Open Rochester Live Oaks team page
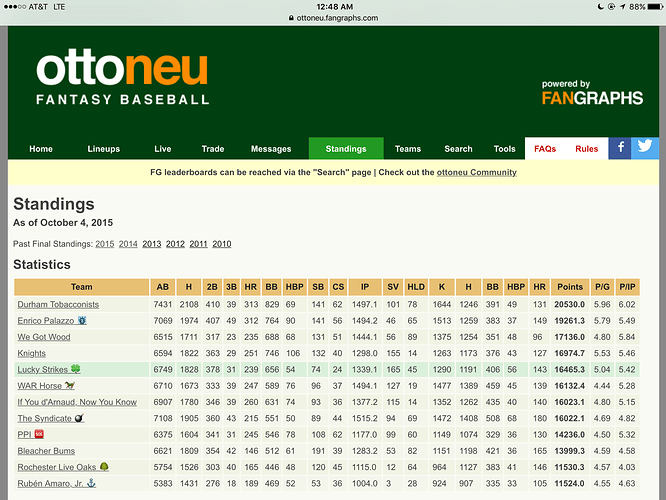666x500 pixels. pos(57,467)
